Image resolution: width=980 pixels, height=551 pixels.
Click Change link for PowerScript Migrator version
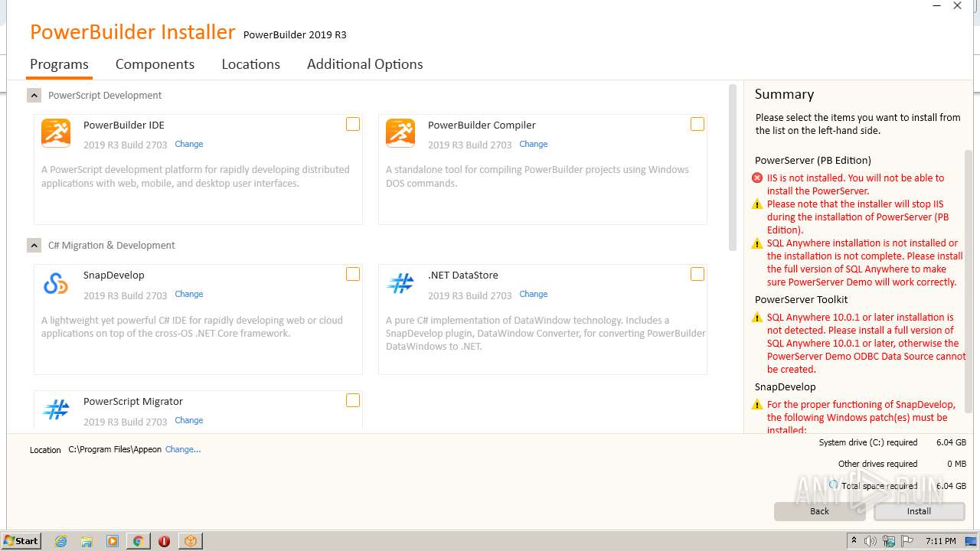click(189, 421)
